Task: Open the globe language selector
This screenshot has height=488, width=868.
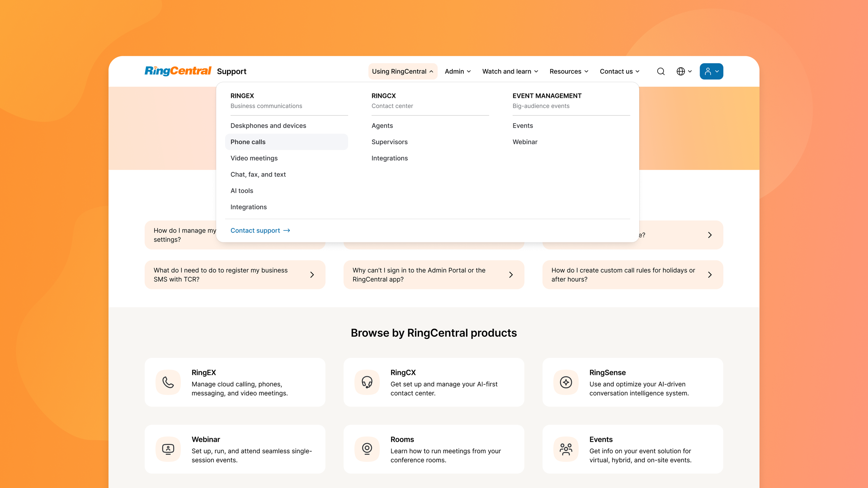Action: (x=684, y=71)
